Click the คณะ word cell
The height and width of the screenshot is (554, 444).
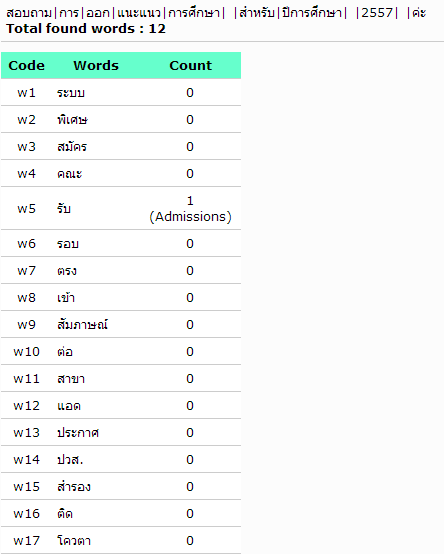(70, 173)
